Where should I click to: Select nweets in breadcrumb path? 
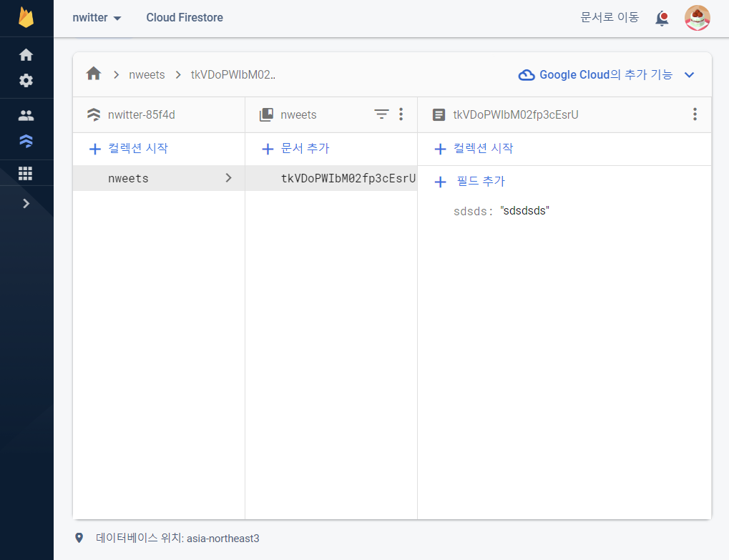147,75
